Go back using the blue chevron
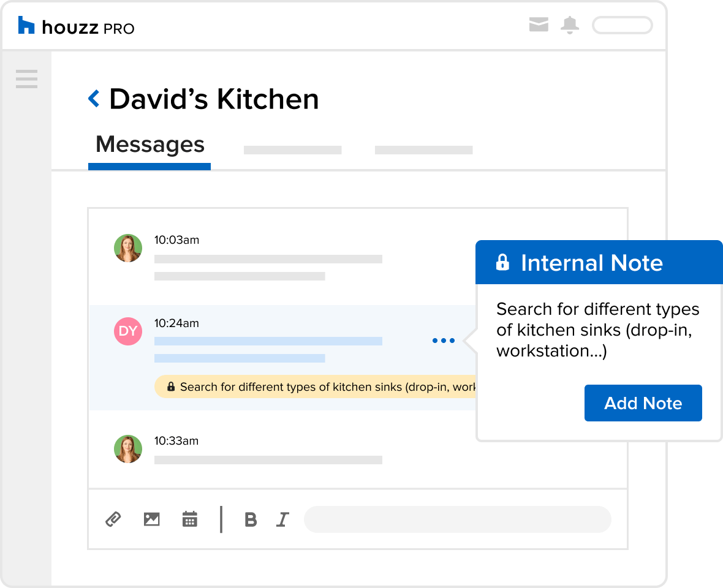 pyautogui.click(x=94, y=99)
